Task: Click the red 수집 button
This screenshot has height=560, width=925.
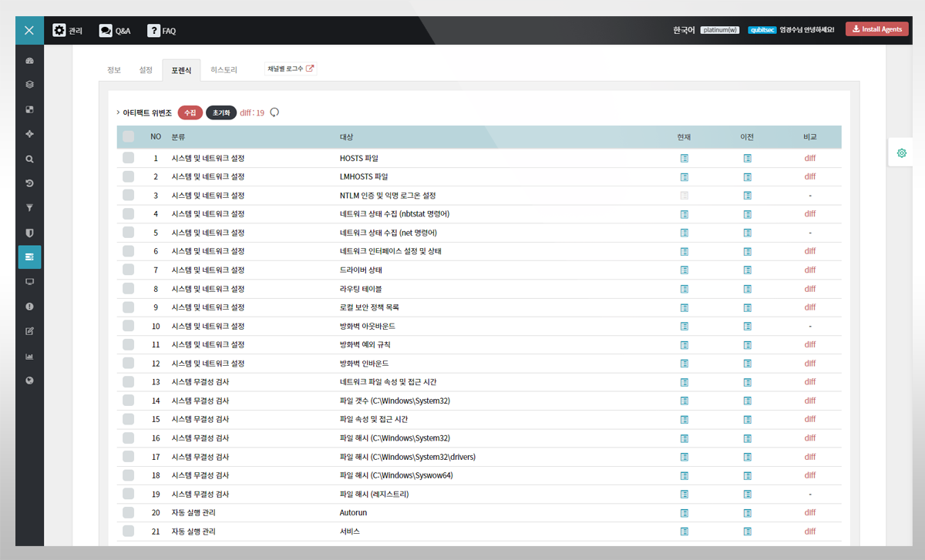Action: (x=190, y=112)
